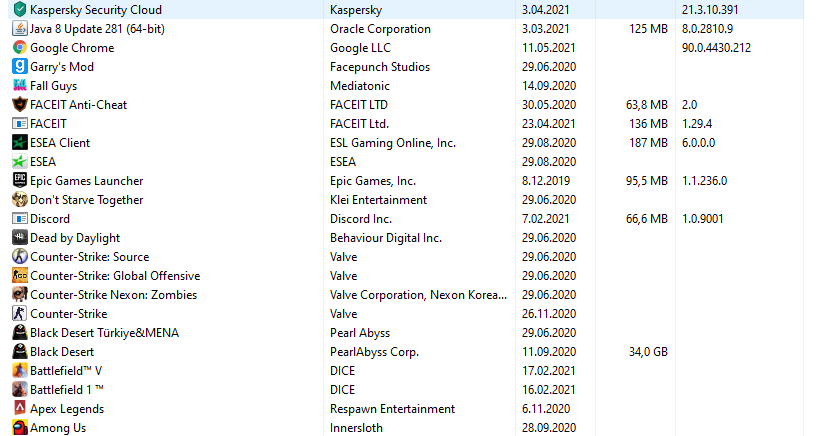
Task: Click the 34,0 GB size value
Action: (x=648, y=352)
